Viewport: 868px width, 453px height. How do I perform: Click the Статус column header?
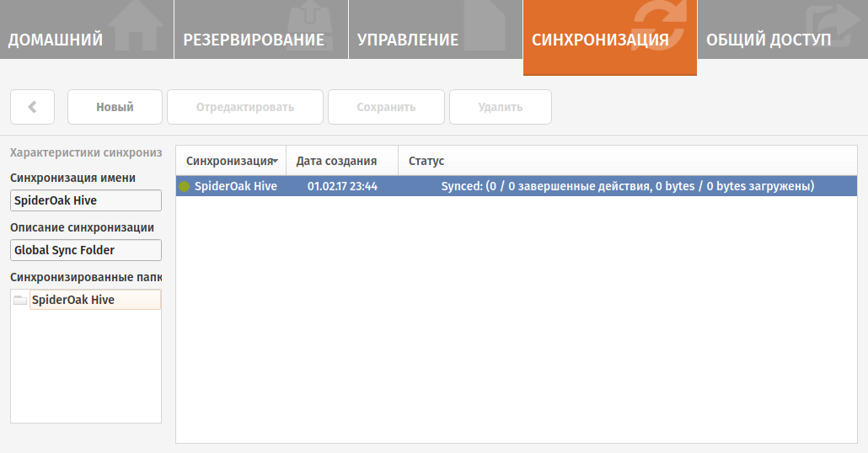628,161
